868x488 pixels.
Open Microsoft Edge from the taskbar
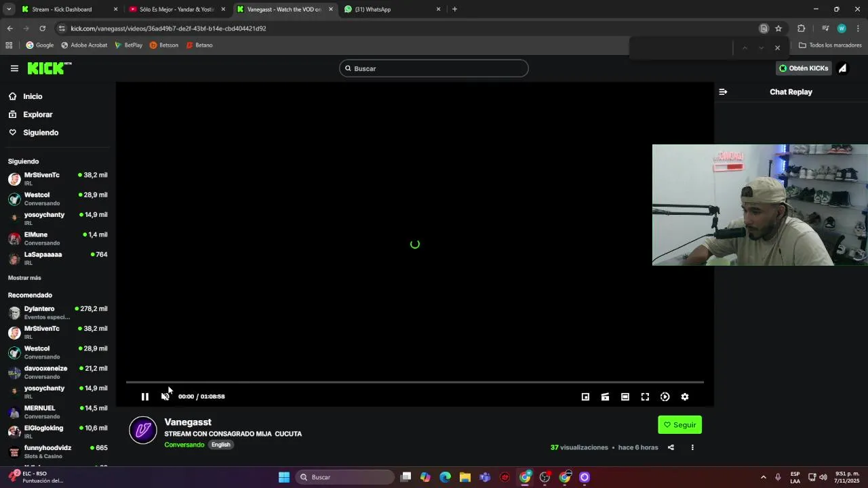[445, 477]
